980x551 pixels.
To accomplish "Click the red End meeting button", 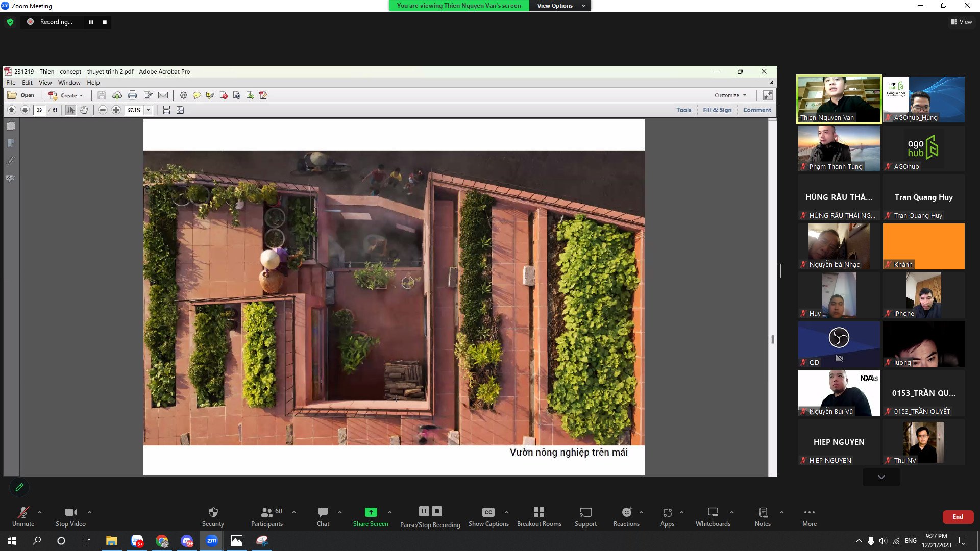I will 958,517.
